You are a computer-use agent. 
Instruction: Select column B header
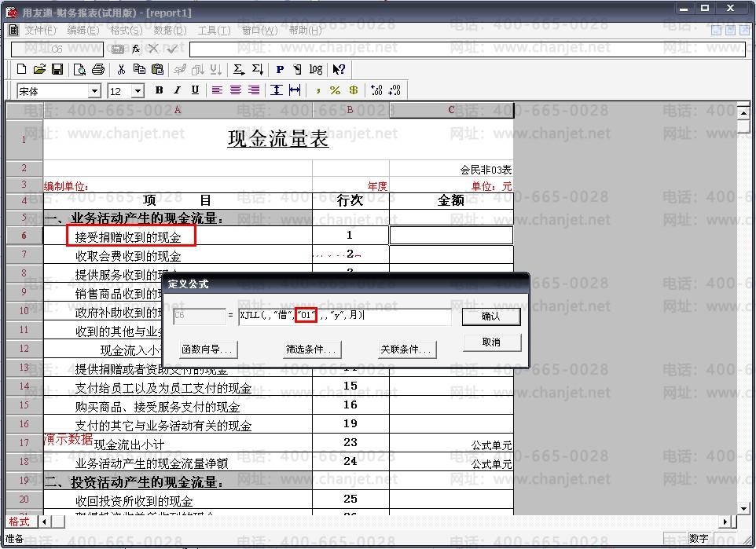tap(350, 110)
